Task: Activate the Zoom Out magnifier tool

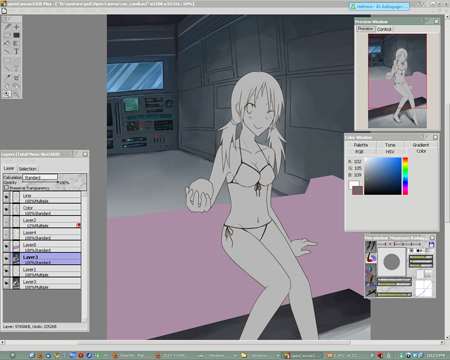Action: pyautogui.click(x=16, y=94)
